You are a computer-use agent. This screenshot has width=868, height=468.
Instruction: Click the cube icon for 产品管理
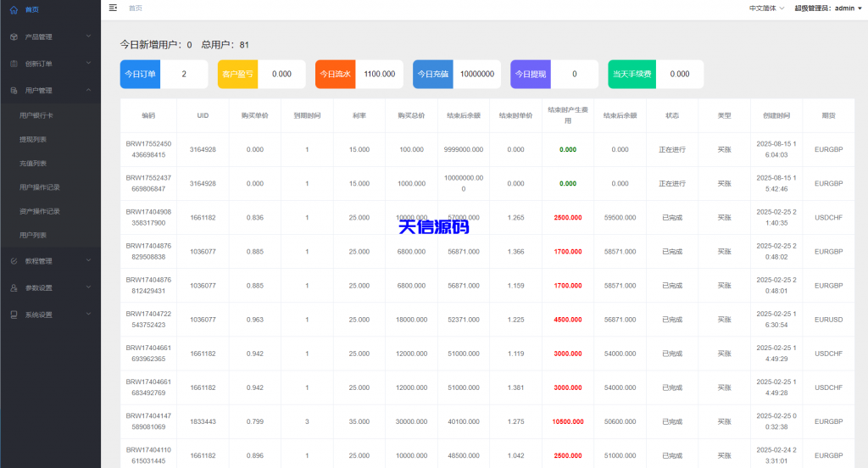coord(14,36)
